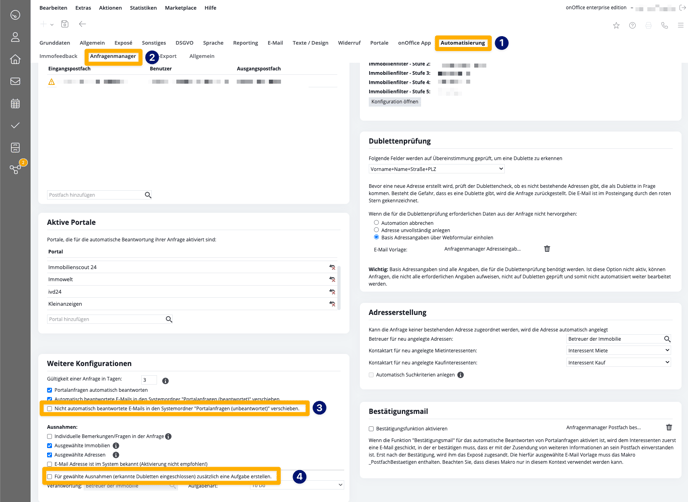Click the search icon in Betreuer der Immobilie field
The height and width of the screenshot is (502, 688).
click(x=667, y=339)
